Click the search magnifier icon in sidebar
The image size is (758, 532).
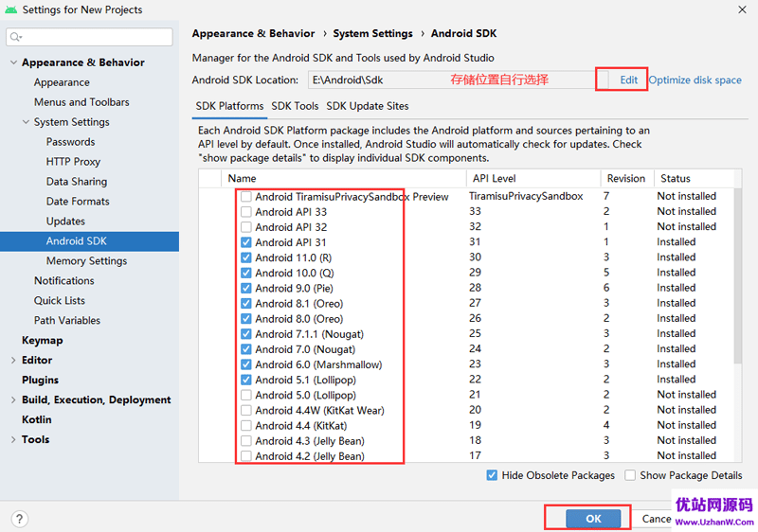[15, 37]
